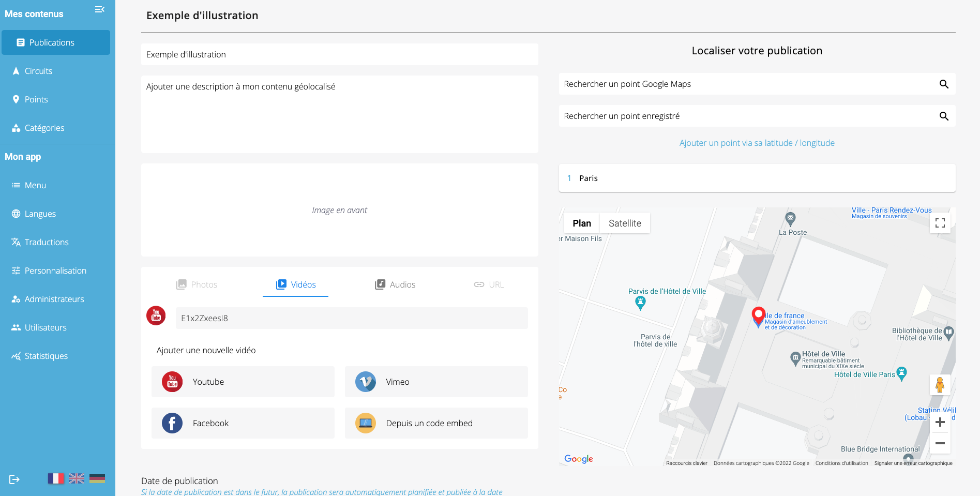Image resolution: width=980 pixels, height=496 pixels.
Task: Toggle fullscreen view of the map
Action: 940,223
